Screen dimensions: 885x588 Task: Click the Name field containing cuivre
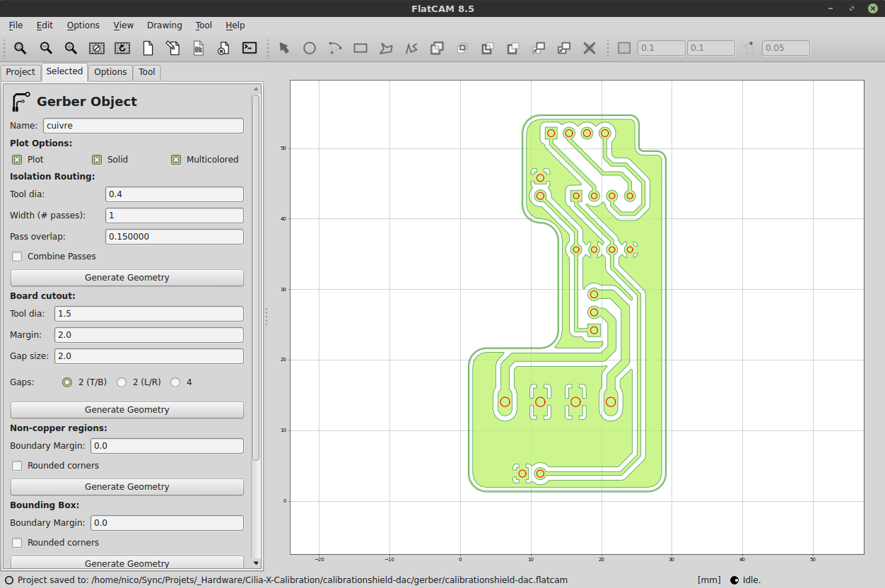[x=143, y=126]
